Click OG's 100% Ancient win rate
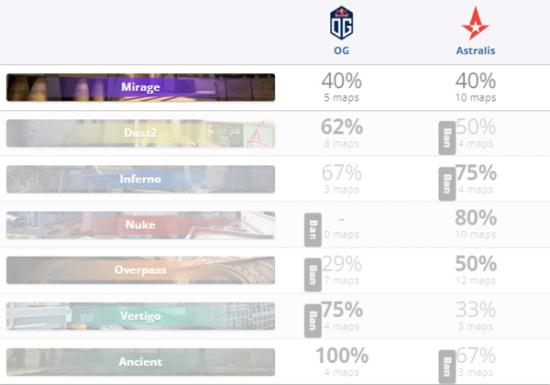Viewport: 550px width, 385px height. 342,356
